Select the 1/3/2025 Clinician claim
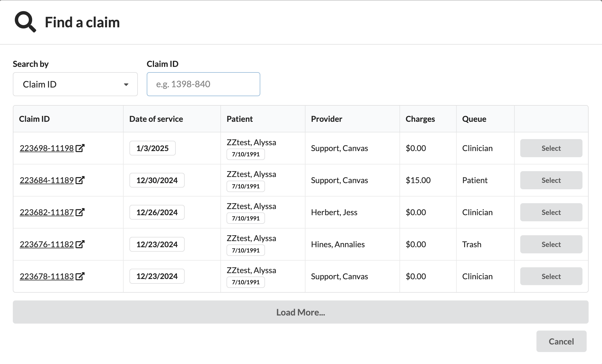Viewport: 602px width, 364px height. pyautogui.click(x=551, y=148)
